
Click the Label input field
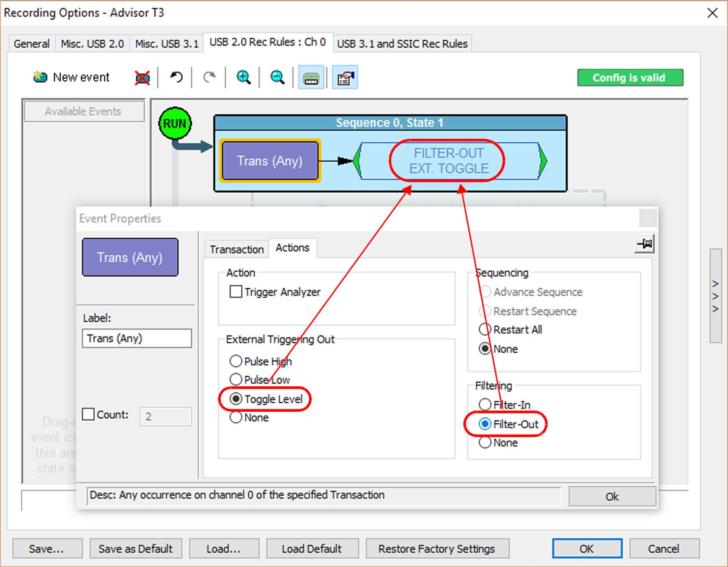pyautogui.click(x=137, y=339)
